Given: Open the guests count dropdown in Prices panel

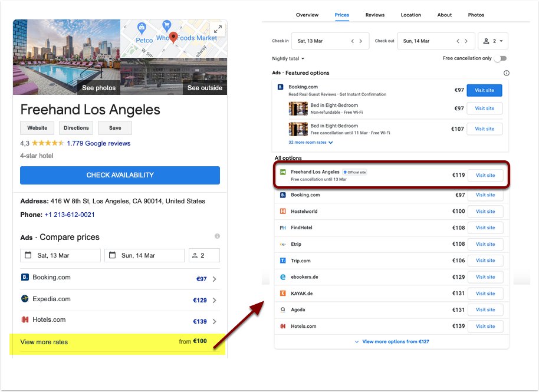Looking at the screenshot, I should click(493, 41).
